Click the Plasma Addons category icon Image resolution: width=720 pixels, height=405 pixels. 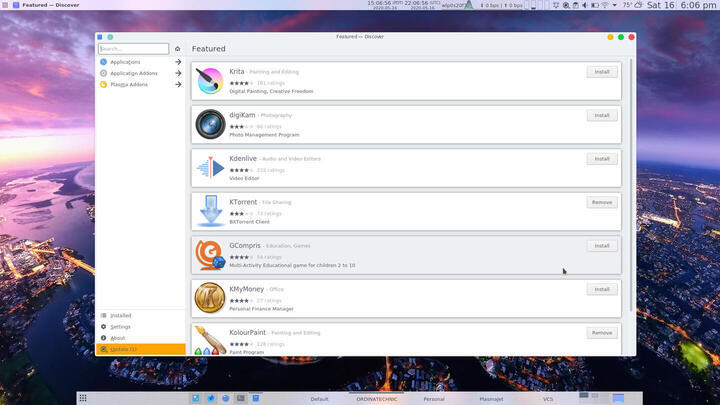[x=103, y=84]
